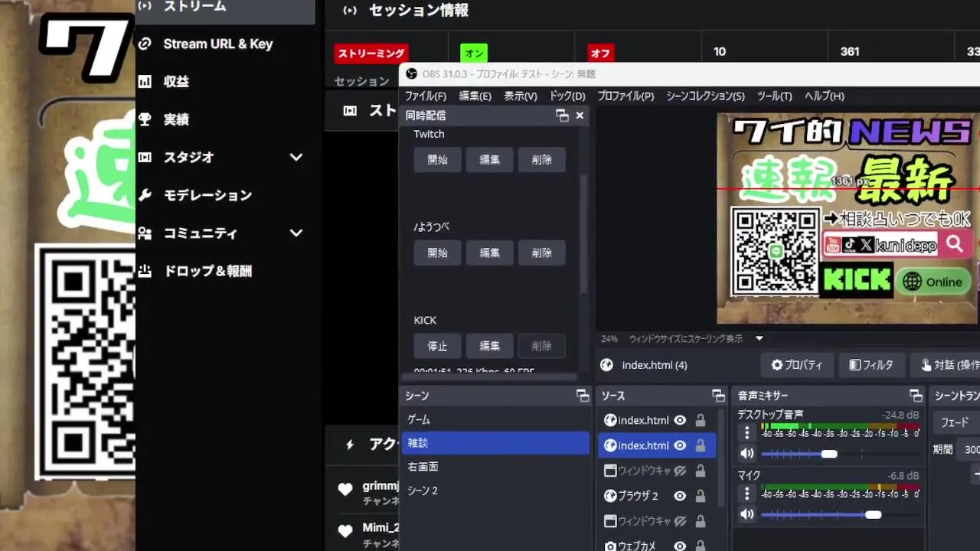Click the globe icon beside index.html (4)

(x=606, y=365)
